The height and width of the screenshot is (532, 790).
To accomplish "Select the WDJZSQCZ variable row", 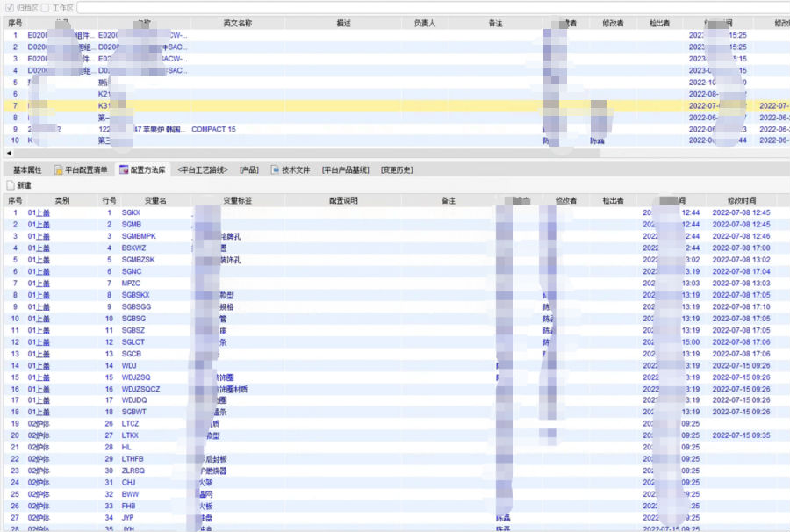I will pos(397,390).
